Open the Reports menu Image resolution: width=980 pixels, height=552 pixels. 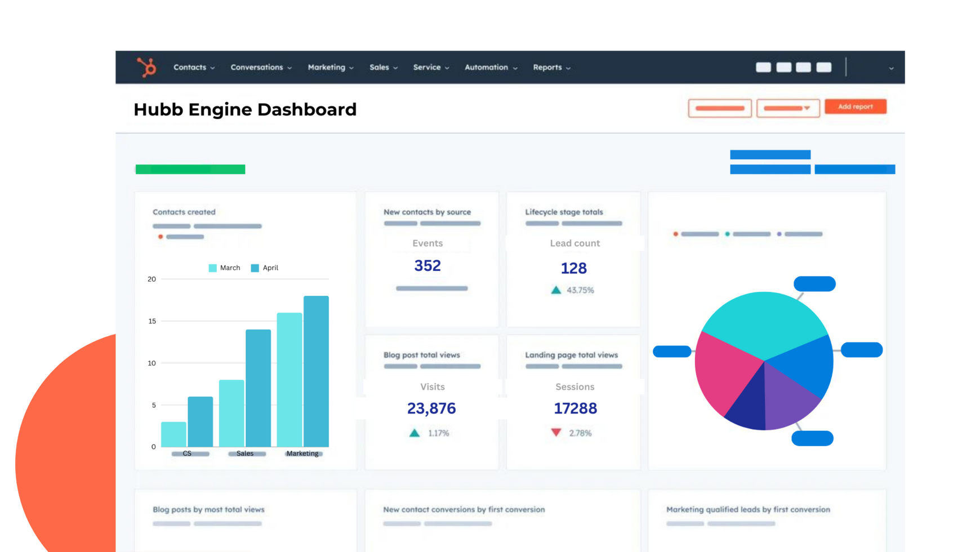tap(551, 68)
